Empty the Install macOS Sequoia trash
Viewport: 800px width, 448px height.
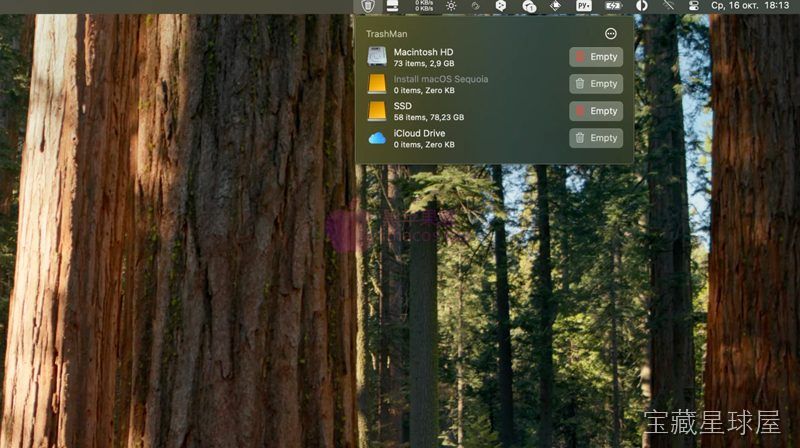pyautogui.click(x=596, y=84)
